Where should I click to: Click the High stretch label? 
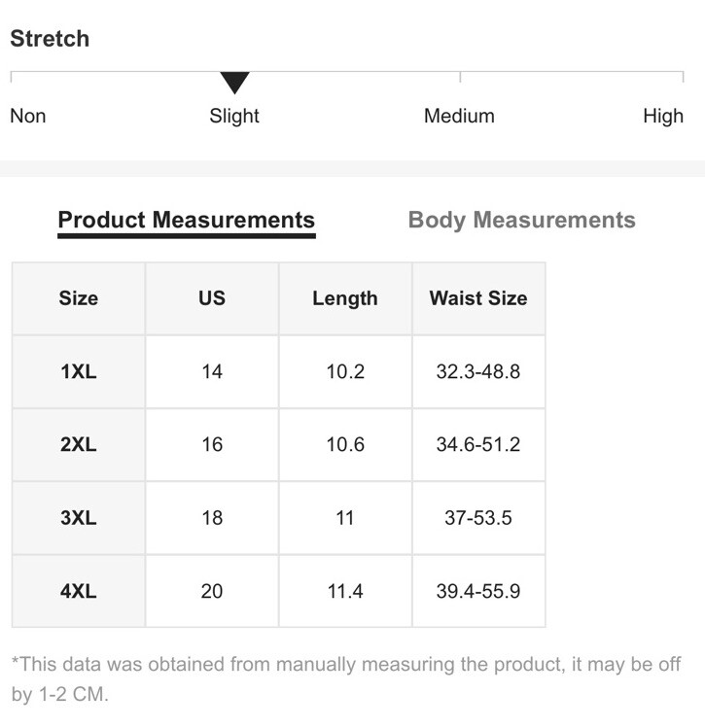(x=663, y=116)
